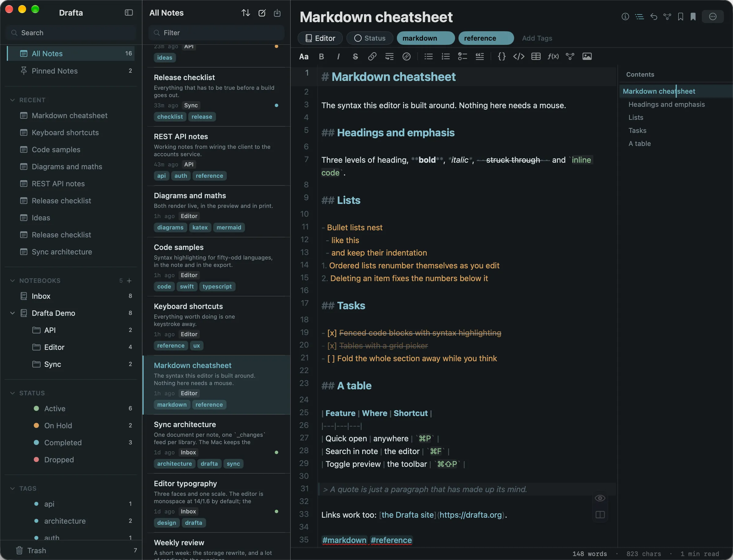The width and height of the screenshot is (733, 560).
Task: Insert a numbered list
Action: tap(446, 56)
